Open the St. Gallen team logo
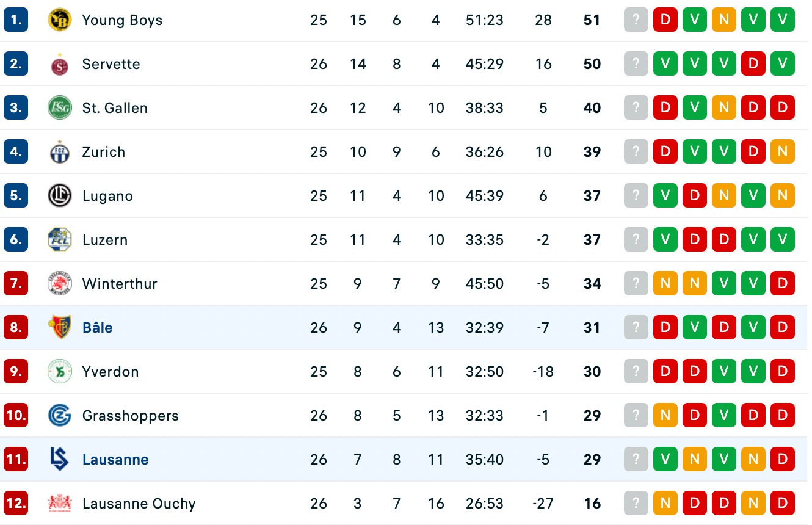The width and height of the screenshot is (812, 525). (x=60, y=107)
